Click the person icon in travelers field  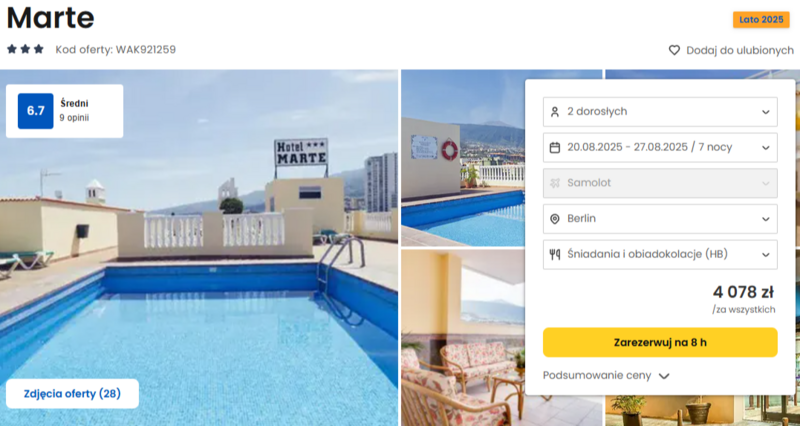(x=555, y=112)
